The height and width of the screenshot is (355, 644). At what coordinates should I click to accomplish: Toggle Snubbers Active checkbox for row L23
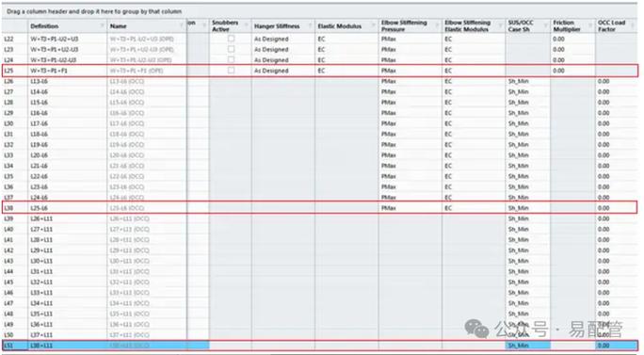tap(232, 49)
